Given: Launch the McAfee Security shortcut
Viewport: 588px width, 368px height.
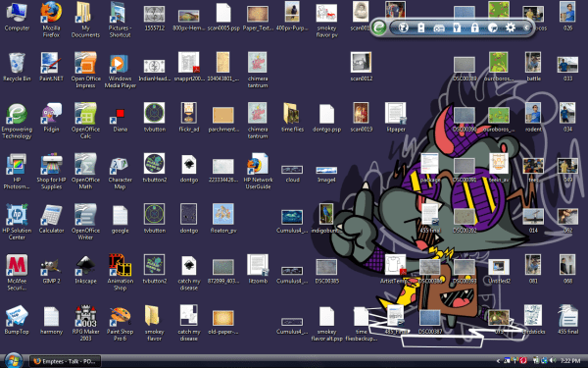Looking at the screenshot, I should pos(17,273).
